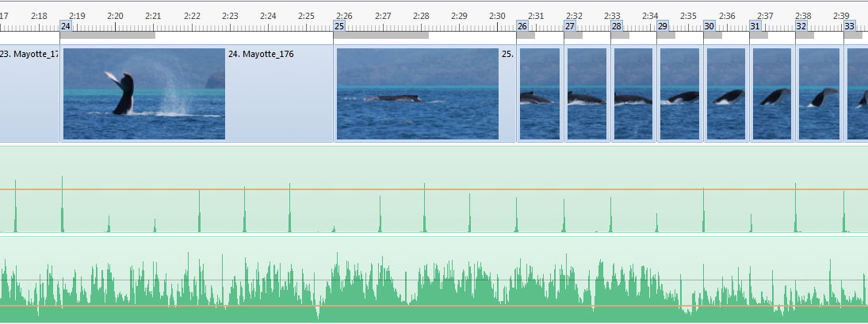Click the gray duration bar below marker 24

[108, 35]
